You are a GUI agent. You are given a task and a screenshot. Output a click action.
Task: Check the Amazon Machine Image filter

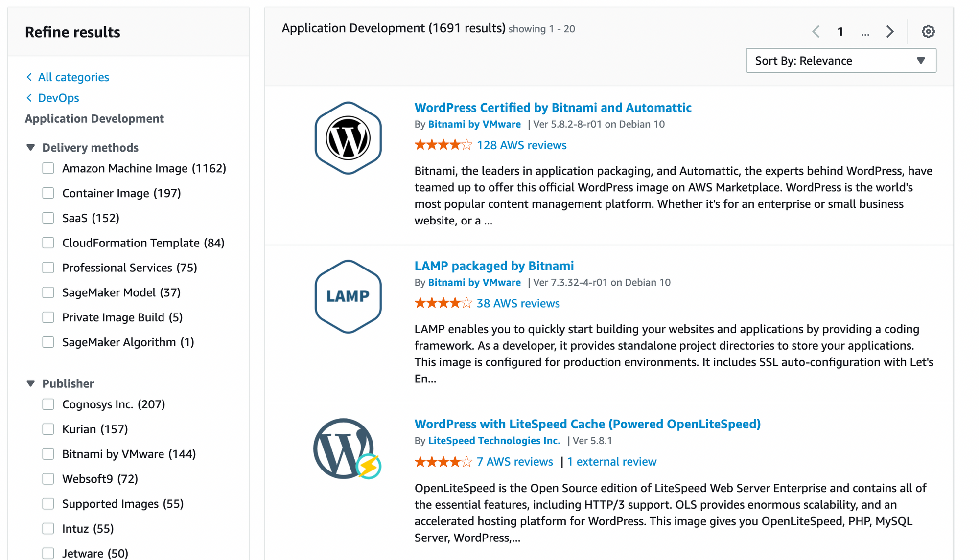pyautogui.click(x=48, y=168)
